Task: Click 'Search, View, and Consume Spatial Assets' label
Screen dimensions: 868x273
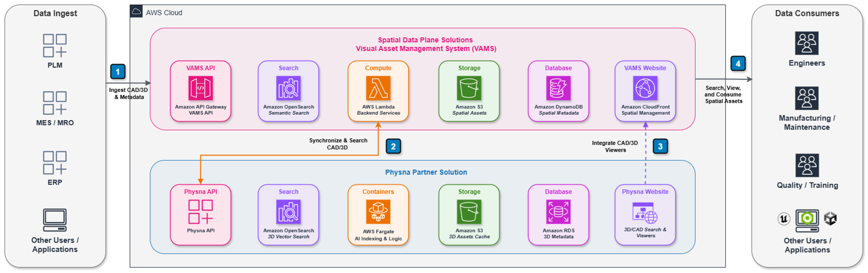Action: 723,94
